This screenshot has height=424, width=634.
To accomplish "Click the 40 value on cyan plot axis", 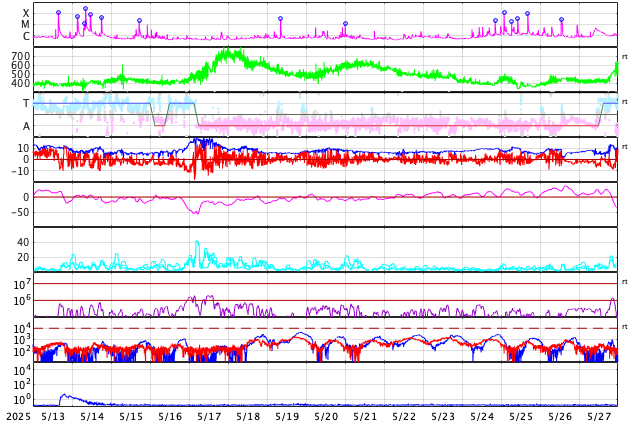I will pos(23,242).
